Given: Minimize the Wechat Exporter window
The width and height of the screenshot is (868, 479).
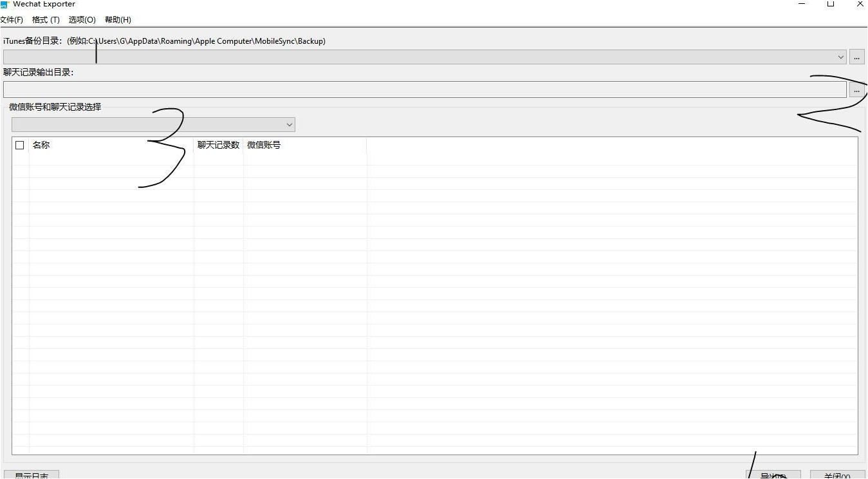Looking at the screenshot, I should tap(802, 5).
